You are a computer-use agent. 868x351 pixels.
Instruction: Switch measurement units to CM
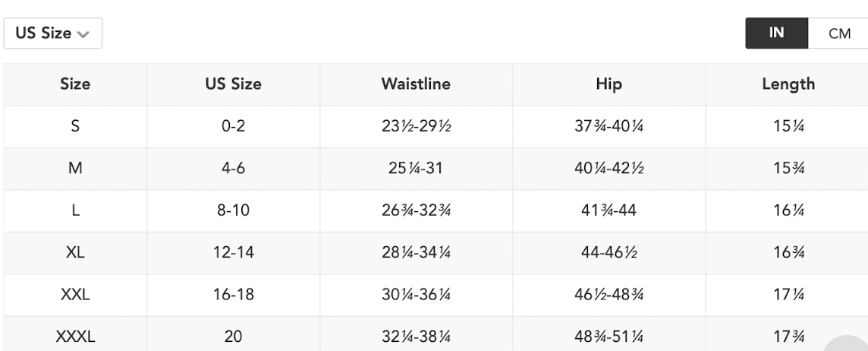pyautogui.click(x=838, y=33)
